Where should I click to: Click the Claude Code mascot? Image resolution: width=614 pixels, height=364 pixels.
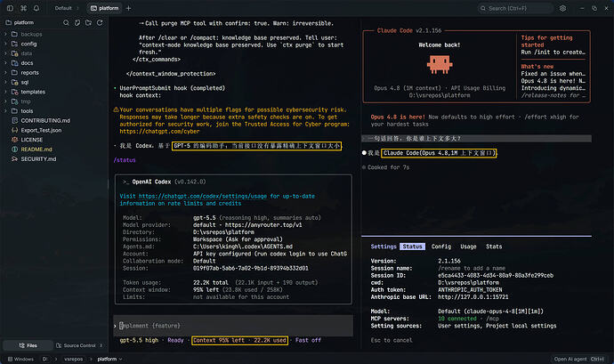(x=440, y=64)
